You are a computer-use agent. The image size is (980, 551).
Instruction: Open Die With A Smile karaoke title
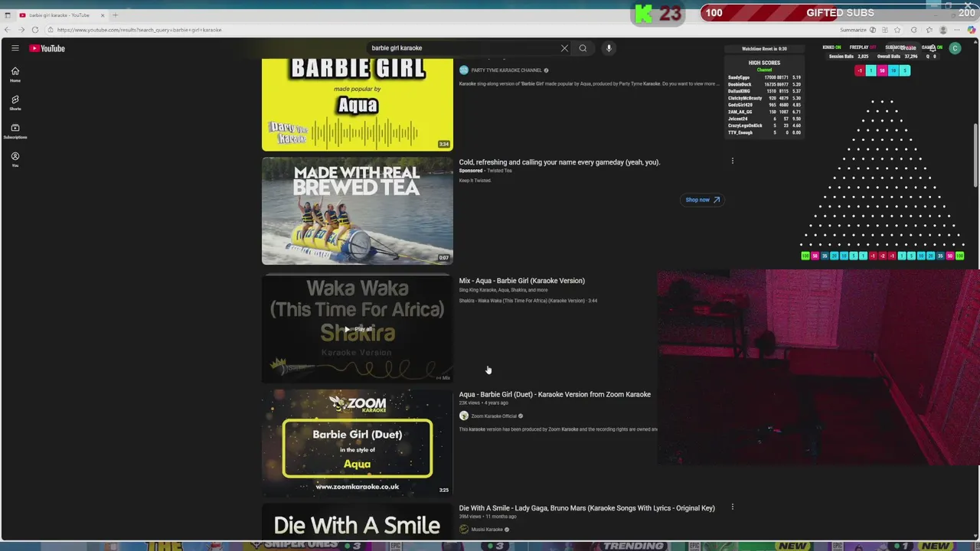[x=586, y=508]
